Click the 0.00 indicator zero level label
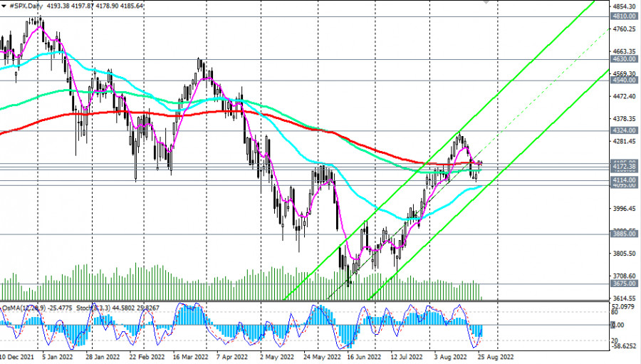This screenshot has height=364, width=641. (618, 325)
